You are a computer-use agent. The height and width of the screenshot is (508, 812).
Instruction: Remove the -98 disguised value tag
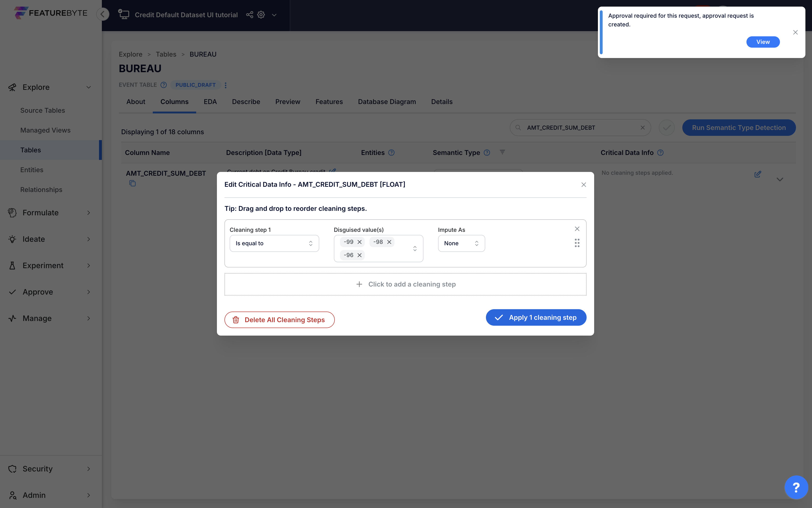[389, 242]
